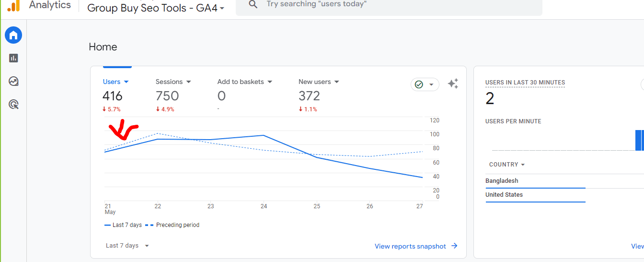This screenshot has height=262, width=644.
Task: Click the New users value 372
Action: tap(309, 96)
